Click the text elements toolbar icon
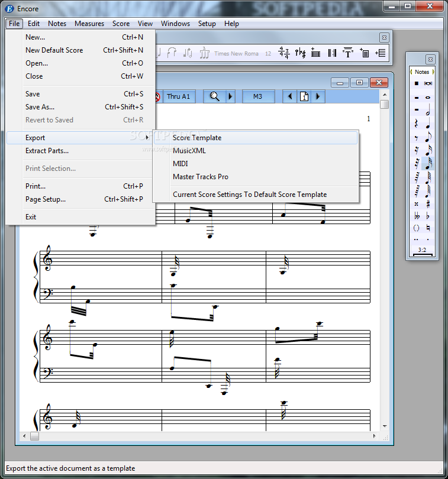 coord(348,53)
